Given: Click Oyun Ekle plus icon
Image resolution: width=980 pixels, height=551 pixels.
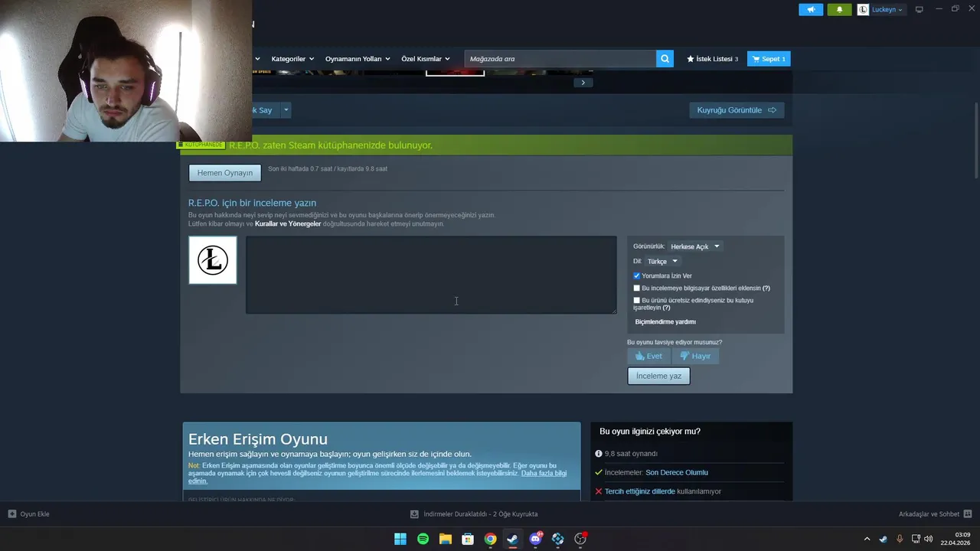Looking at the screenshot, I should 12,514.
